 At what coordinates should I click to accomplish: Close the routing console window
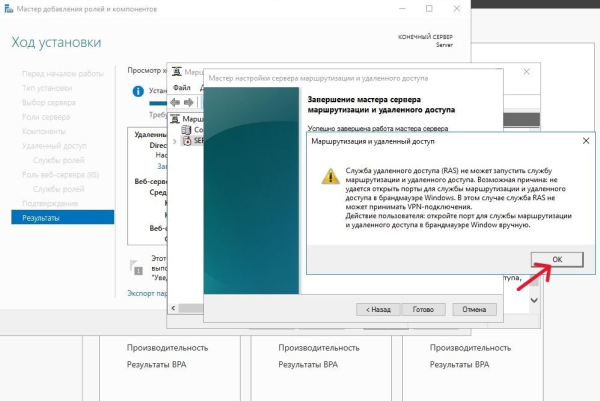click(x=527, y=72)
